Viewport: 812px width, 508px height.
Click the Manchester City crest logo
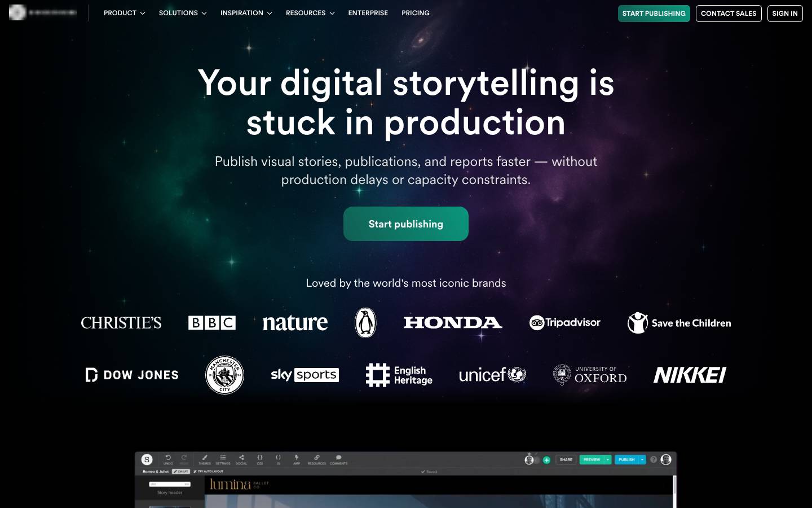pos(224,375)
